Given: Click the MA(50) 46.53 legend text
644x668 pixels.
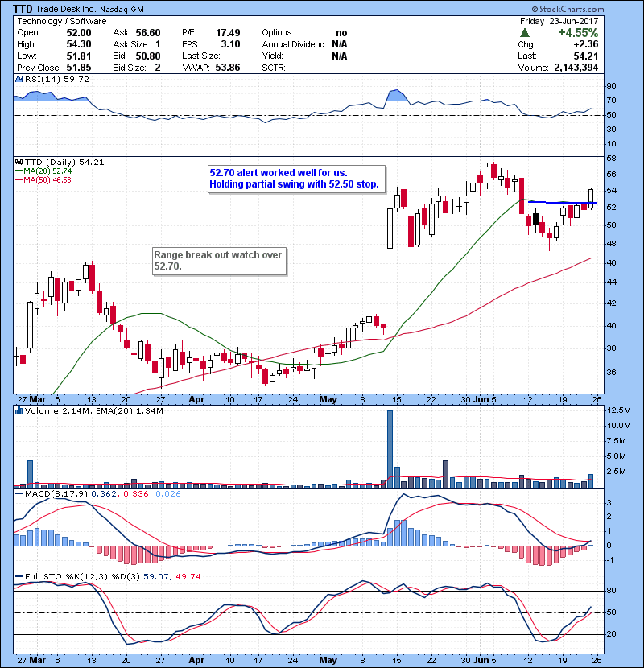Looking at the screenshot, I should point(47,180).
